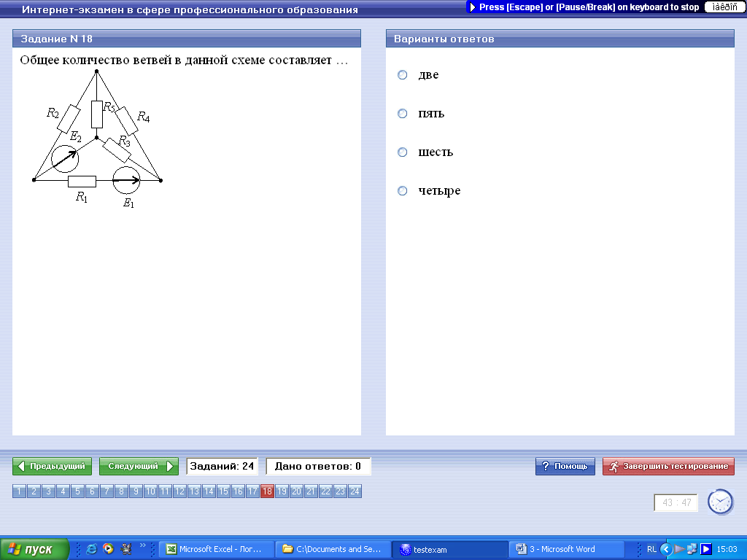Switch to testexam taskbar window
This screenshot has width=747, height=560.
click(x=450, y=549)
